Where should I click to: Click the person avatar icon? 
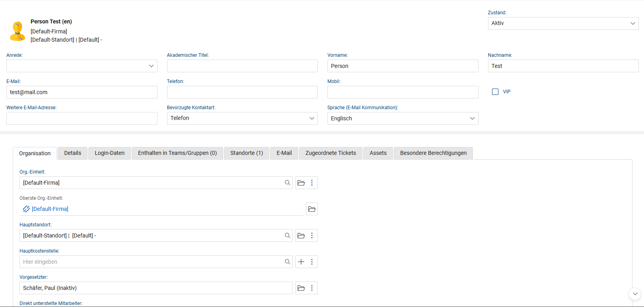18,31
